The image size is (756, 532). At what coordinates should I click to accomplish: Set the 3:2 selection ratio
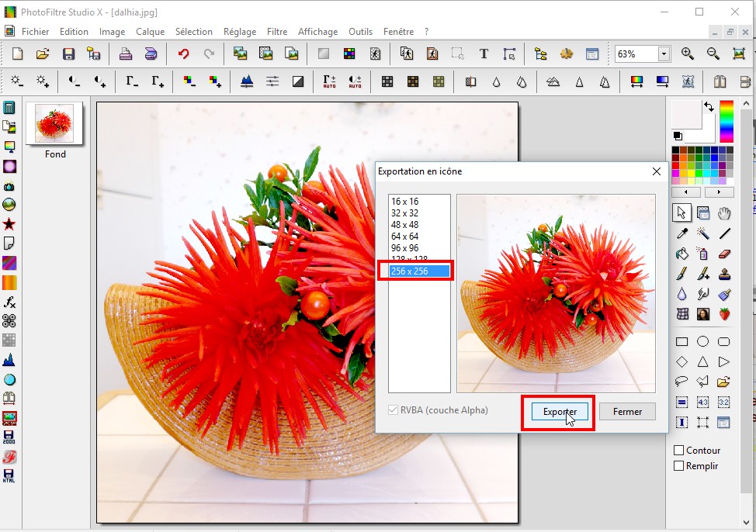(724, 402)
